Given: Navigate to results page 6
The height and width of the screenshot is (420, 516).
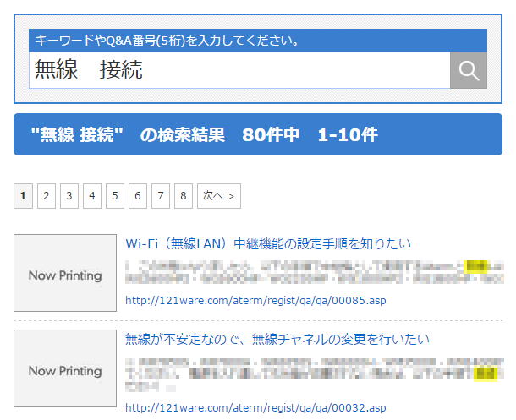Looking at the screenshot, I should tap(138, 196).
